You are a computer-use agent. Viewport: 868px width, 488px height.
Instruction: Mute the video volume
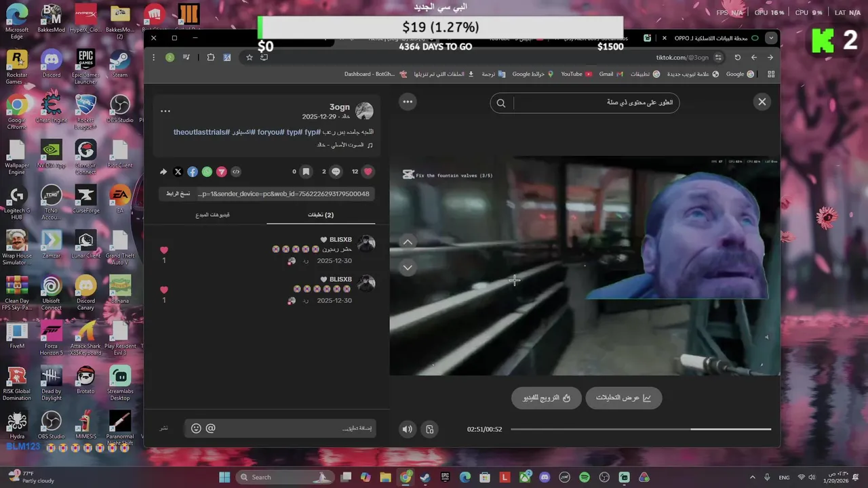[x=407, y=429]
